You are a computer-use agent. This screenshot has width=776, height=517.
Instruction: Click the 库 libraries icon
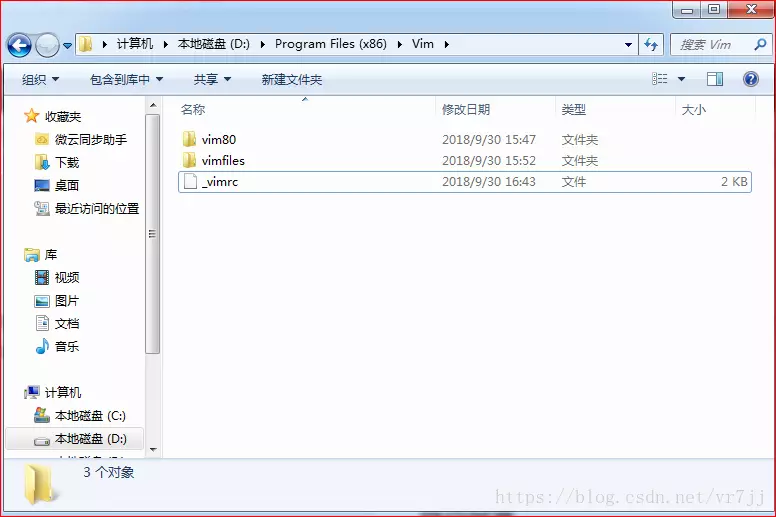32,255
